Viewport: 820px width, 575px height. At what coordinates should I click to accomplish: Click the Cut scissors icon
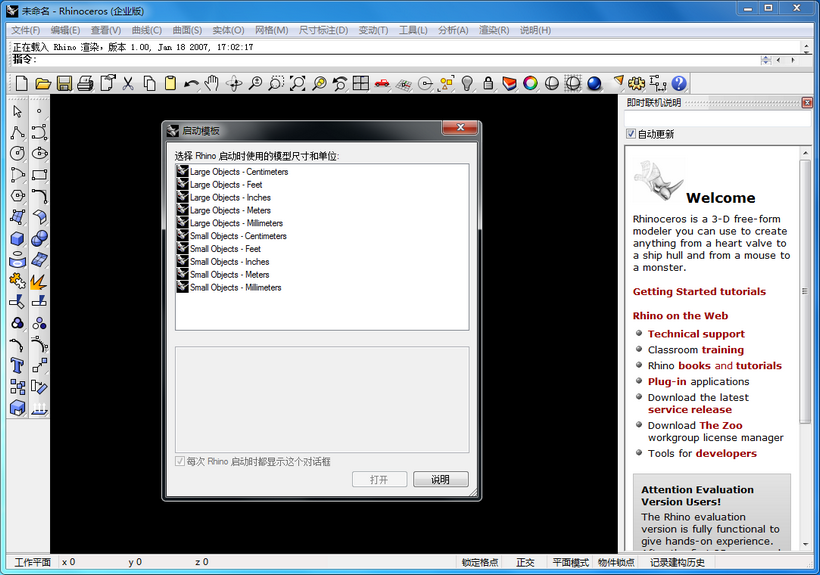point(128,83)
